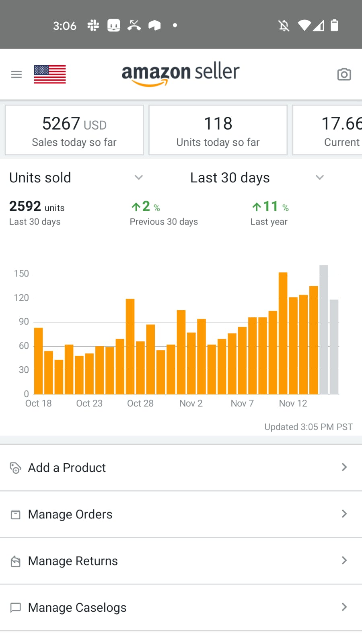Open the Manage Returns menu item

(x=73, y=561)
